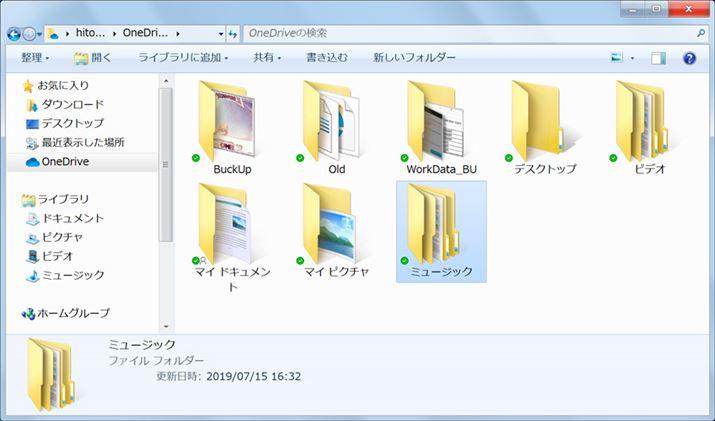Click the Back navigation arrow
The height and width of the screenshot is (421, 715).
(14, 34)
